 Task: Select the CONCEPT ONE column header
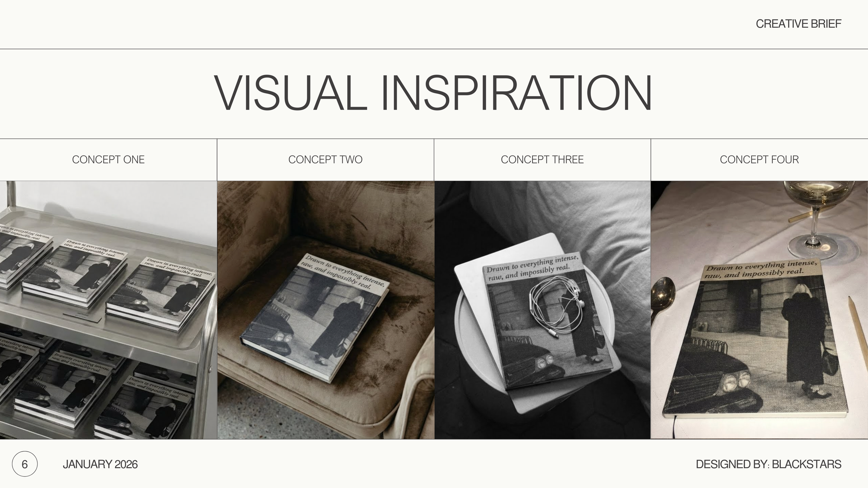coord(108,160)
